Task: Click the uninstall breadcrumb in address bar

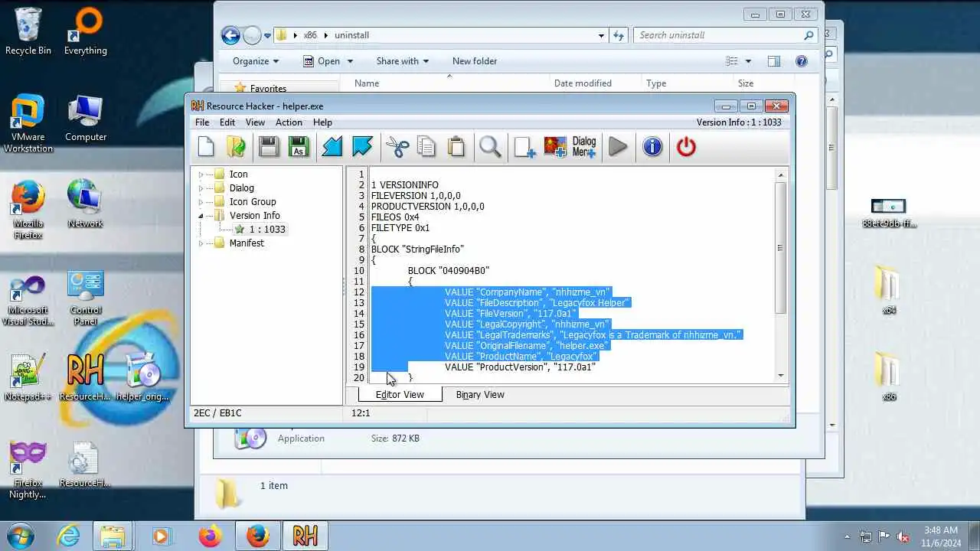Action: pos(352,35)
